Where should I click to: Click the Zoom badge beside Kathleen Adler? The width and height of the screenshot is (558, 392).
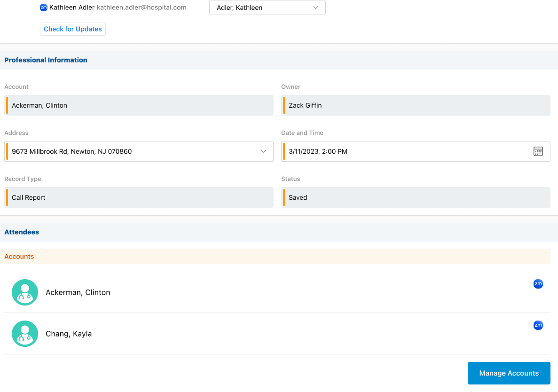(44, 8)
